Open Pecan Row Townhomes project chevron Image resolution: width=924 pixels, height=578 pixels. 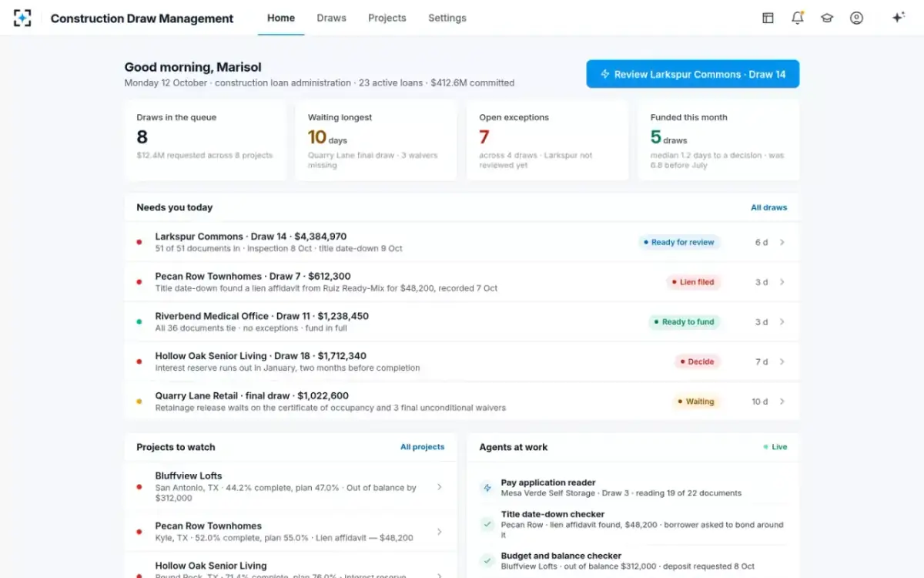click(439, 532)
